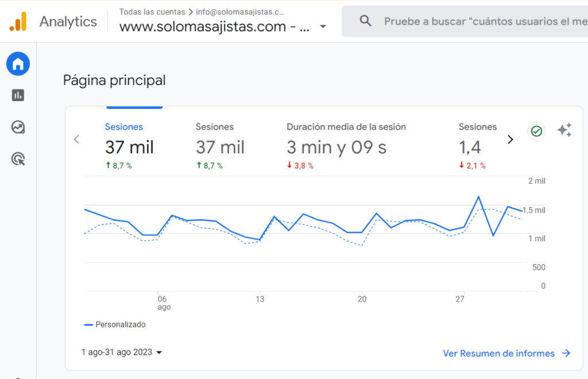Click the arrow beside Ver Resumen de informes
This screenshot has height=379, width=588.
tap(566, 353)
